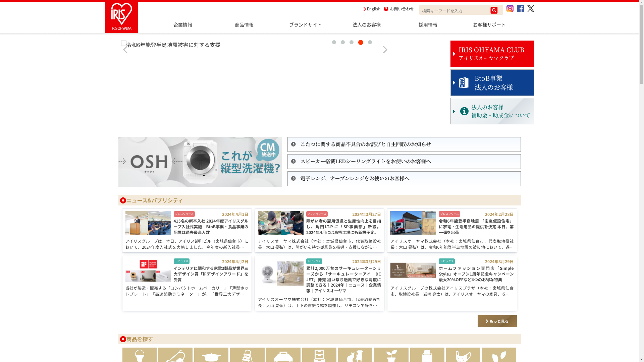Expand the 電子レンジ、オーブンレンジ notice

(x=404, y=179)
